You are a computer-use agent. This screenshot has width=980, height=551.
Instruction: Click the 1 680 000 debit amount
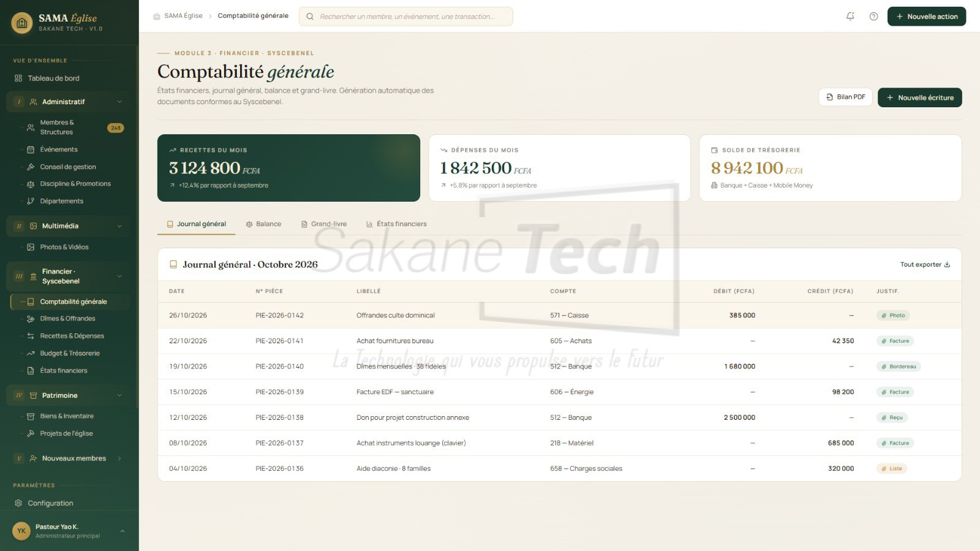point(739,367)
